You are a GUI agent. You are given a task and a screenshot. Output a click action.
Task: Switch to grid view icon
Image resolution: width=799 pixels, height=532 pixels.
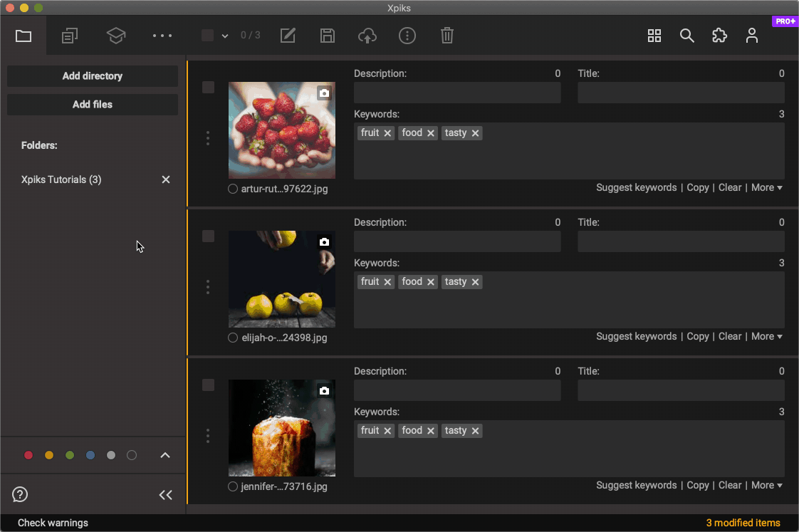pyautogui.click(x=654, y=36)
